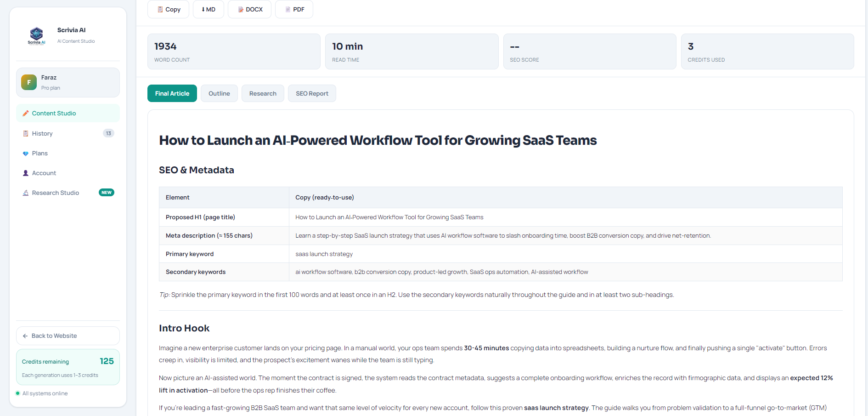The image size is (868, 416).
Task: Click the bold '30-45 minutes' text
Action: click(486, 348)
